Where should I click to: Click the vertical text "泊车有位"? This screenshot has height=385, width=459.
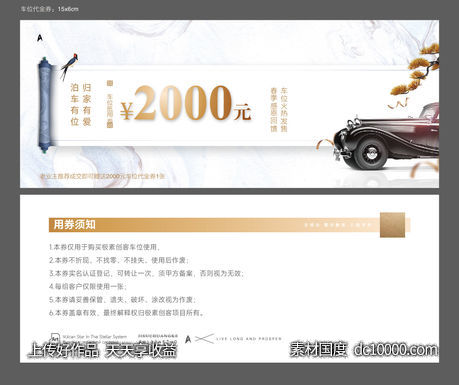[x=74, y=105]
